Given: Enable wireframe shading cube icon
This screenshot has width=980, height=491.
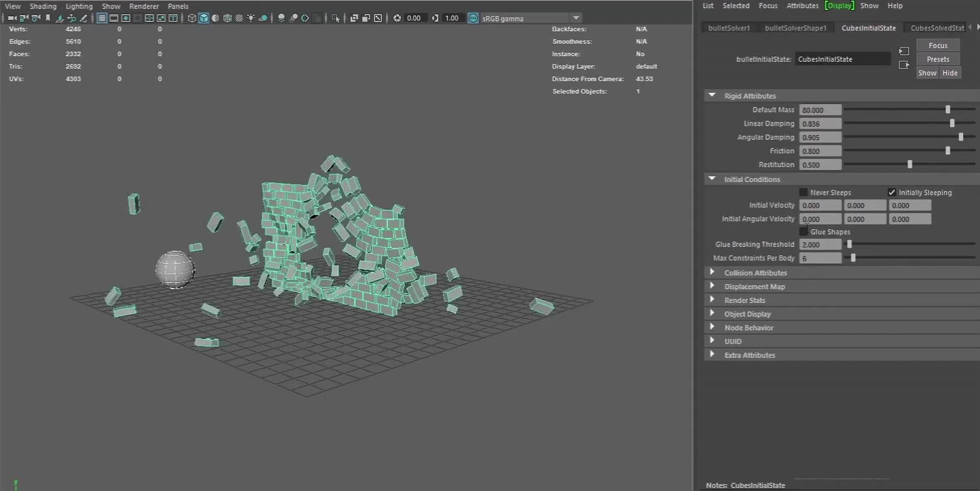Looking at the screenshot, I should [192, 18].
